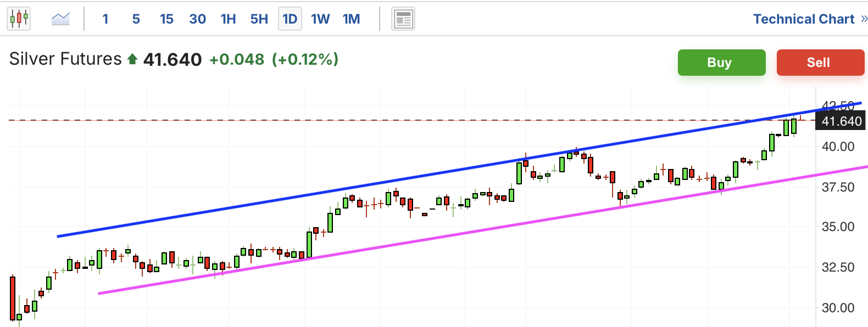The height and width of the screenshot is (327, 868).
Task: Open the news panel icon
Action: tap(403, 19)
